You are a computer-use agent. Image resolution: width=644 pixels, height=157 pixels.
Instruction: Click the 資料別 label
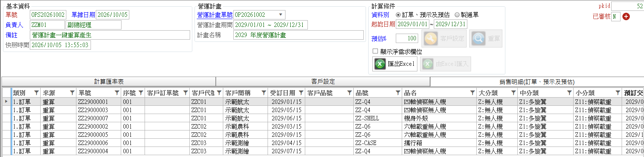pyautogui.click(x=380, y=15)
